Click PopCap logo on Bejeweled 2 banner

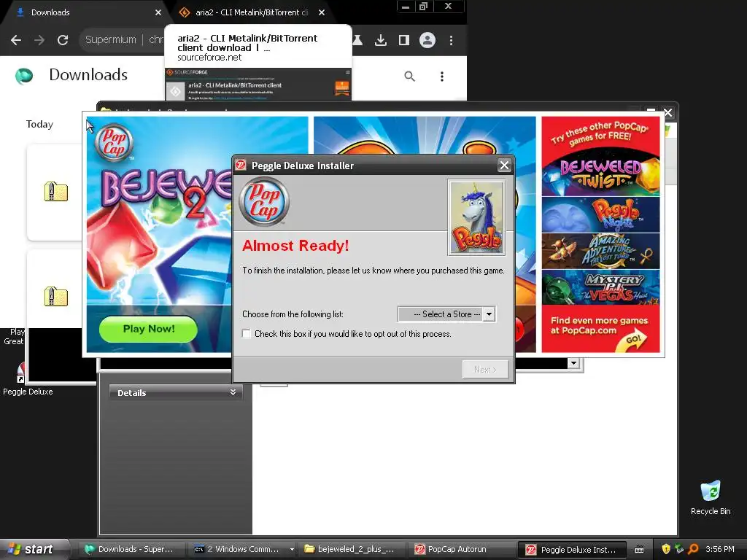pyautogui.click(x=113, y=142)
